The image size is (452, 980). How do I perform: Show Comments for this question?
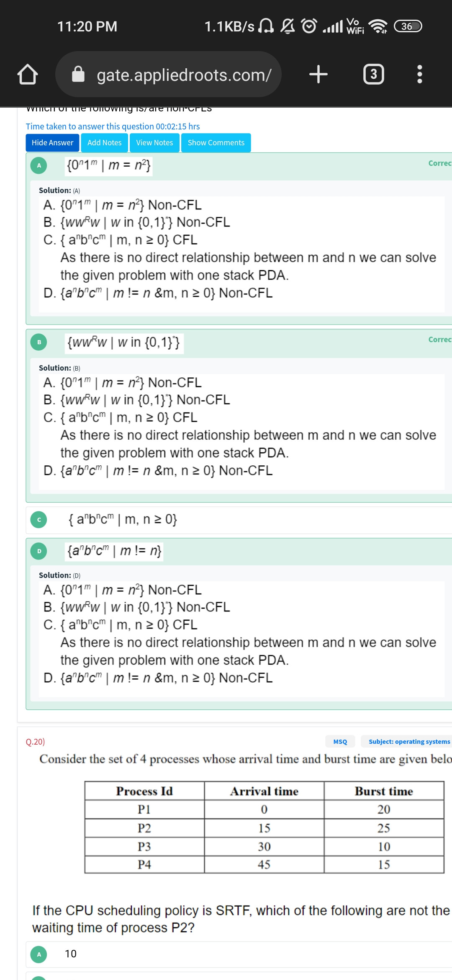coord(216,143)
